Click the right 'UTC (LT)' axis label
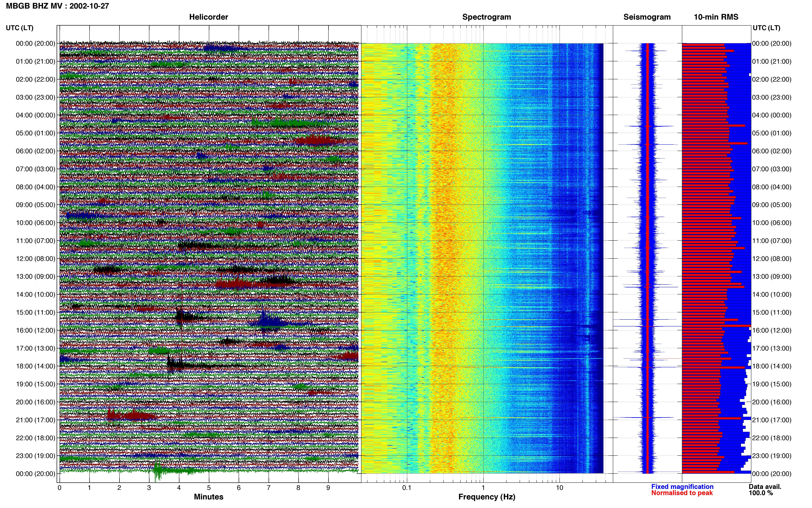The width and height of the screenshot is (812, 508). (766, 28)
